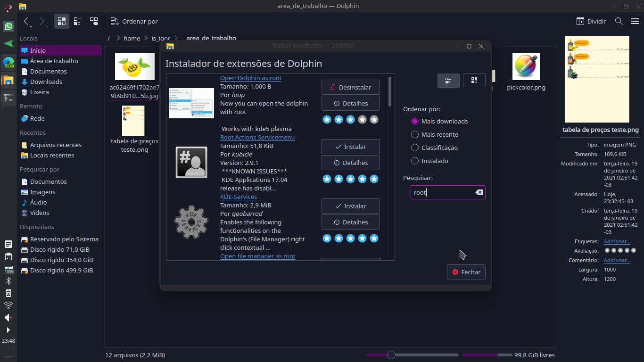Switch installer to list view mode

tap(448, 80)
